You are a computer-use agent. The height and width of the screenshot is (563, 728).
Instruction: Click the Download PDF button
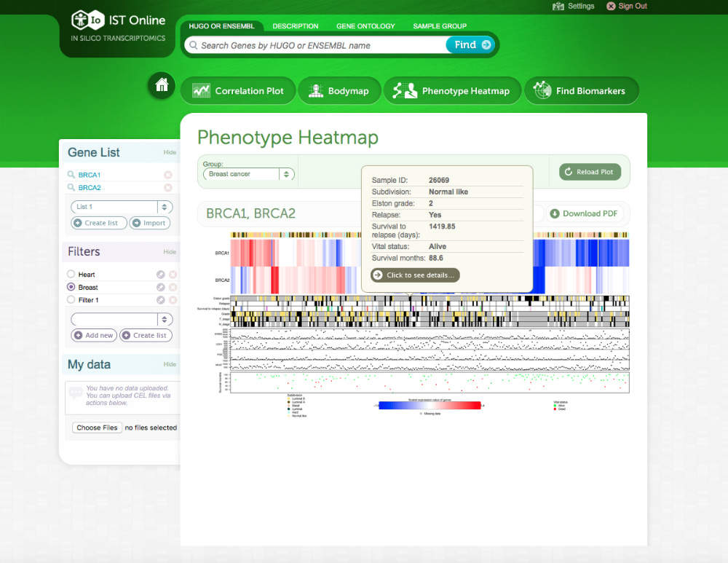pos(583,213)
